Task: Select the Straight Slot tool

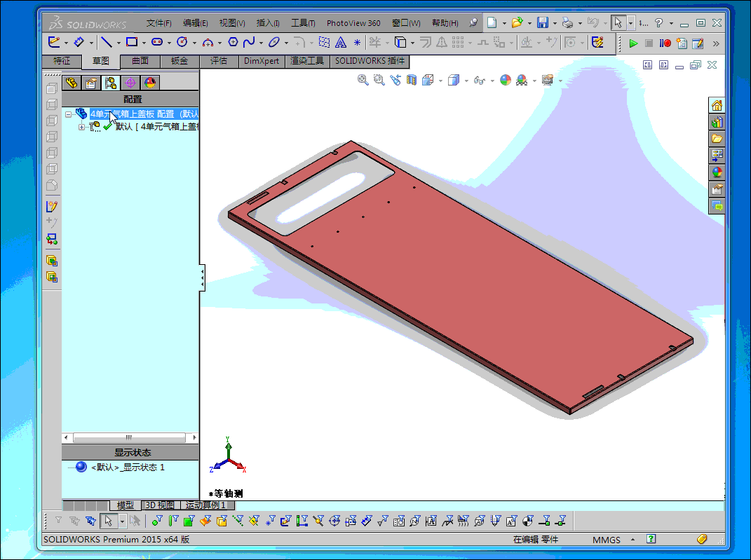Action: tap(157, 43)
